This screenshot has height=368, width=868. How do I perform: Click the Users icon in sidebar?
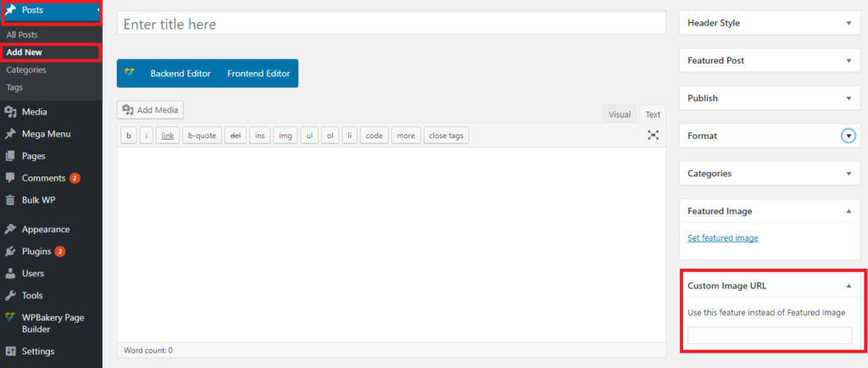(x=10, y=274)
